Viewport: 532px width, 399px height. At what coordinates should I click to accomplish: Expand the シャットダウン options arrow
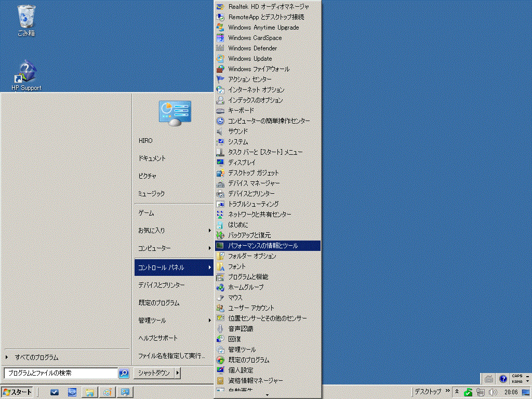coord(178,373)
